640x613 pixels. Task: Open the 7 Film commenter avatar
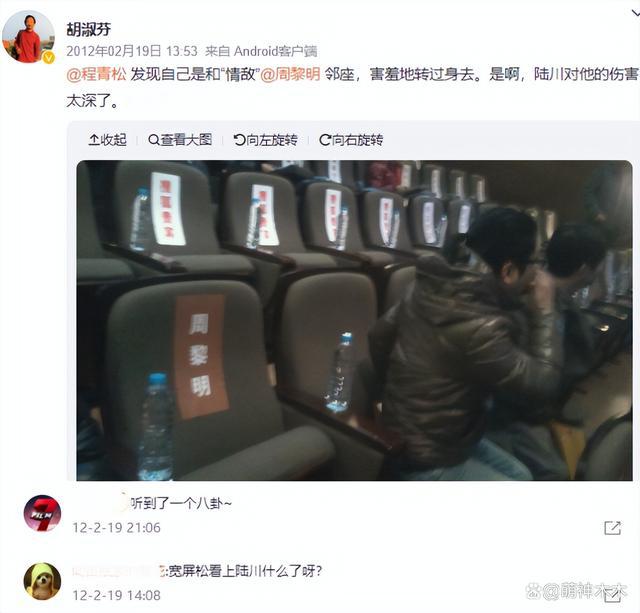click(42, 513)
